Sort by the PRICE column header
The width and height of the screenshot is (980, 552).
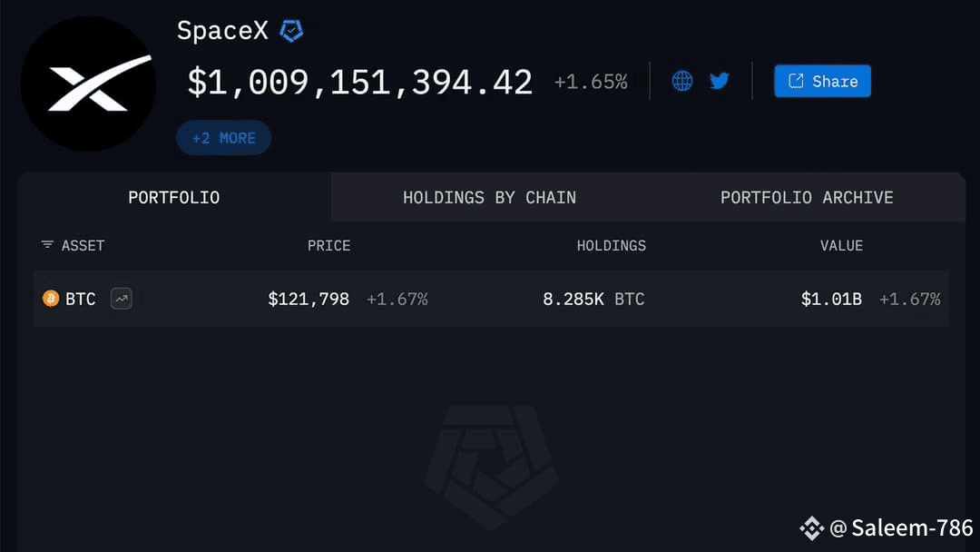point(328,246)
